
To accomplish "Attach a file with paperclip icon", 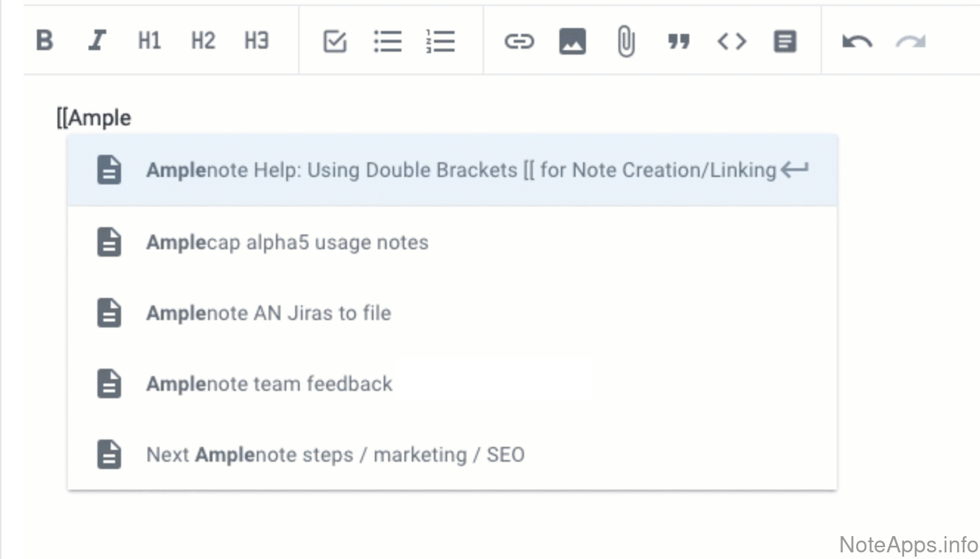I will pyautogui.click(x=626, y=41).
